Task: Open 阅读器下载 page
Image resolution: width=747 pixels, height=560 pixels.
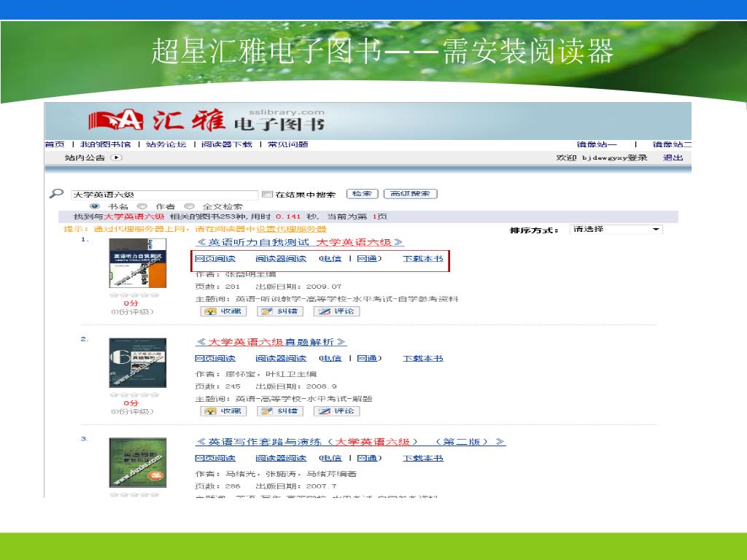Action: [227, 144]
